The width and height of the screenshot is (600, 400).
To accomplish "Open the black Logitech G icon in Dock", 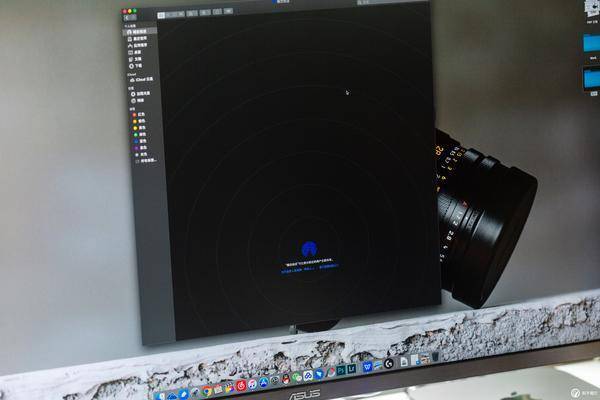I will (x=389, y=364).
